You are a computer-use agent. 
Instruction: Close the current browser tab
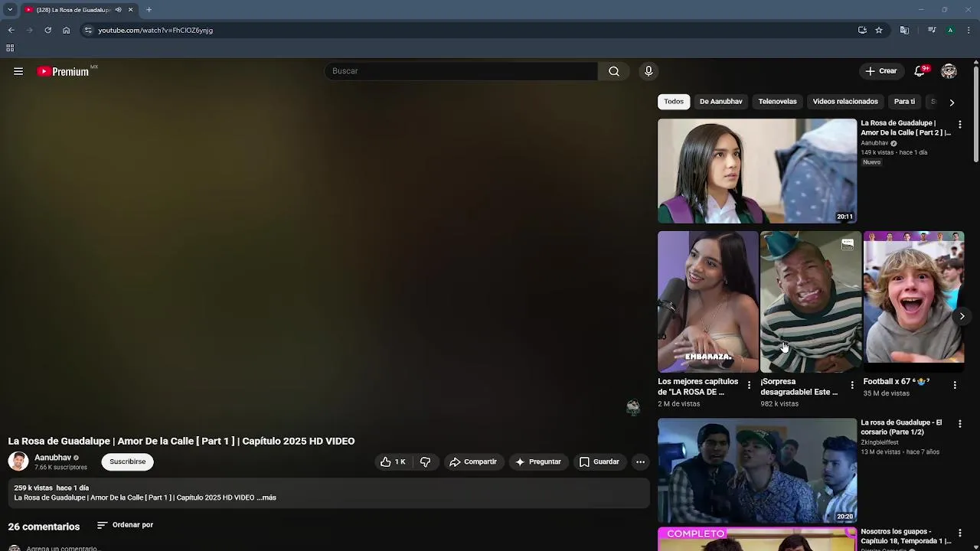coord(130,10)
